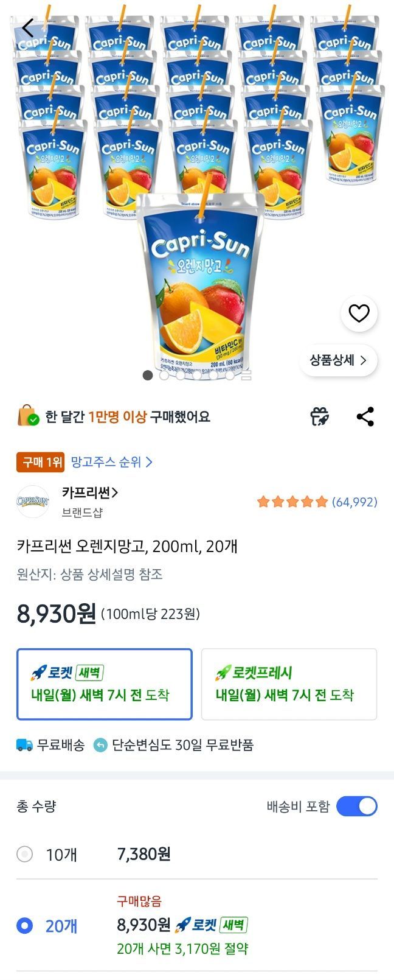Choose 로켓프레시 delivery option
The height and width of the screenshot is (980, 394).
point(289,684)
